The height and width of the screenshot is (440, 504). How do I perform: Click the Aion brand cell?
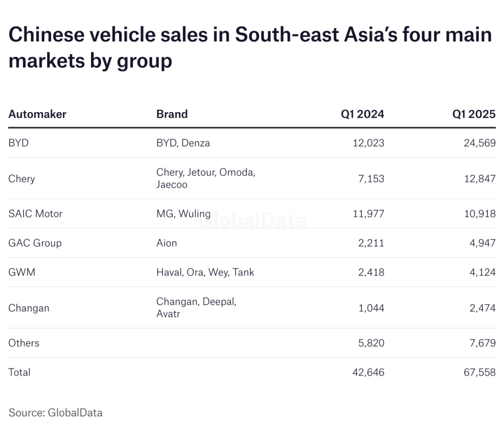pyautogui.click(x=166, y=243)
